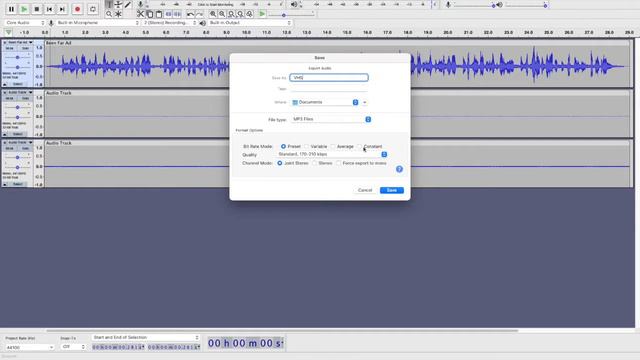640x360 pixels.
Task: Click the record meter microphone icon
Action: tap(140, 4)
